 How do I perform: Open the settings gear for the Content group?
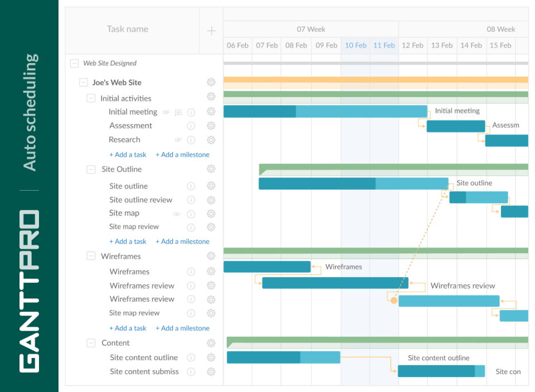point(211,342)
